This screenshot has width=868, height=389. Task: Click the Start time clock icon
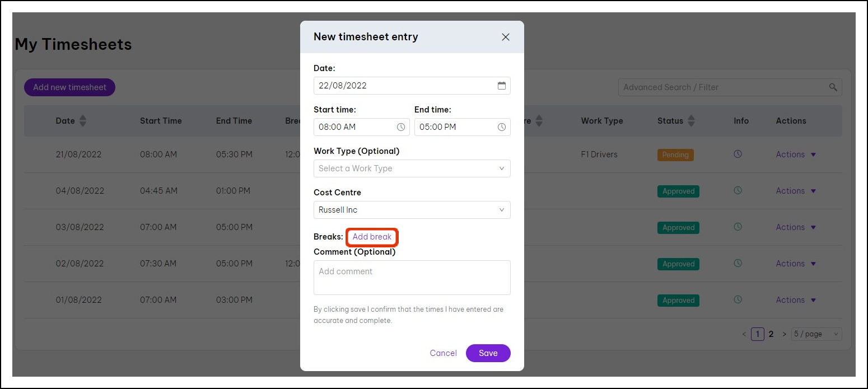tap(401, 127)
